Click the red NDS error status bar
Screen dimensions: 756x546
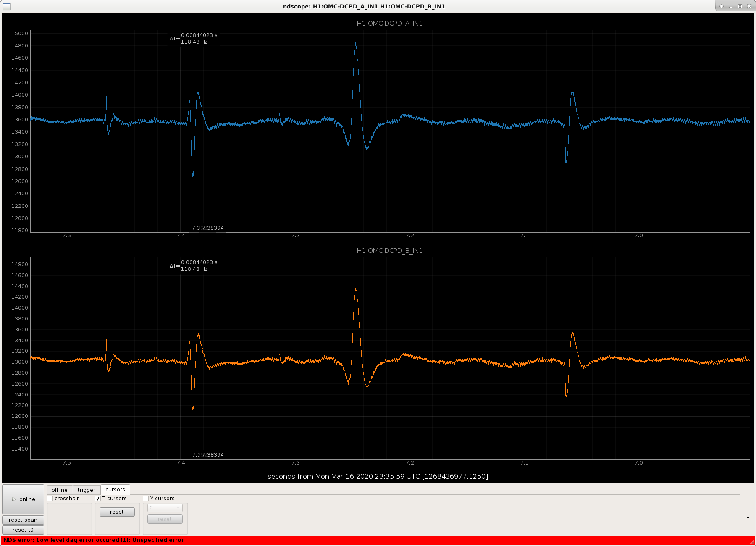point(378,540)
